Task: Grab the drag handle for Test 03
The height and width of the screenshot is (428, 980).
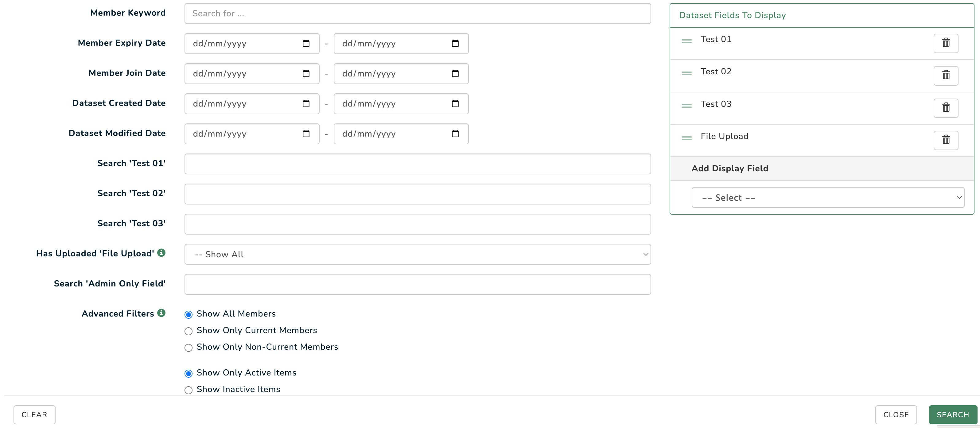Action: [x=686, y=106]
